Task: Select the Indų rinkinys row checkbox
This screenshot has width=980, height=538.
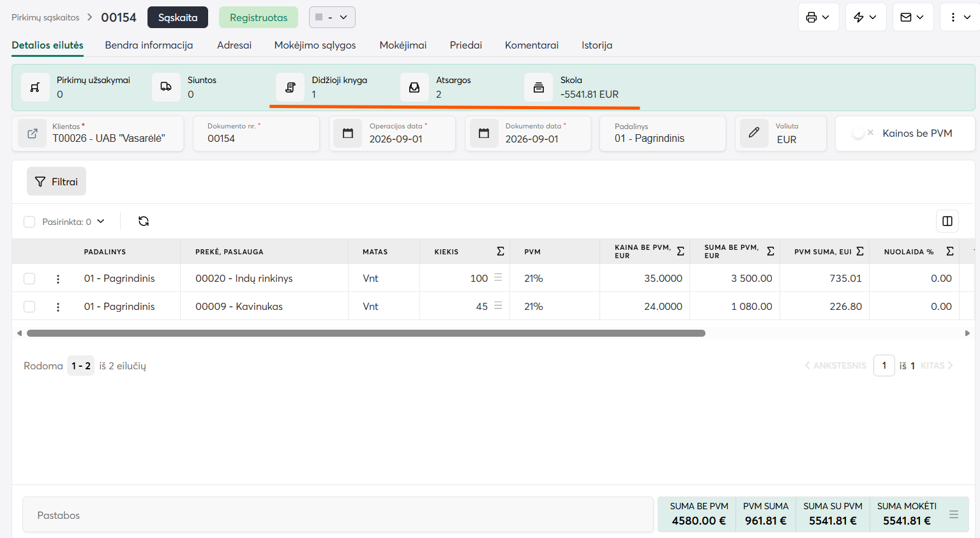Action: [x=29, y=279]
